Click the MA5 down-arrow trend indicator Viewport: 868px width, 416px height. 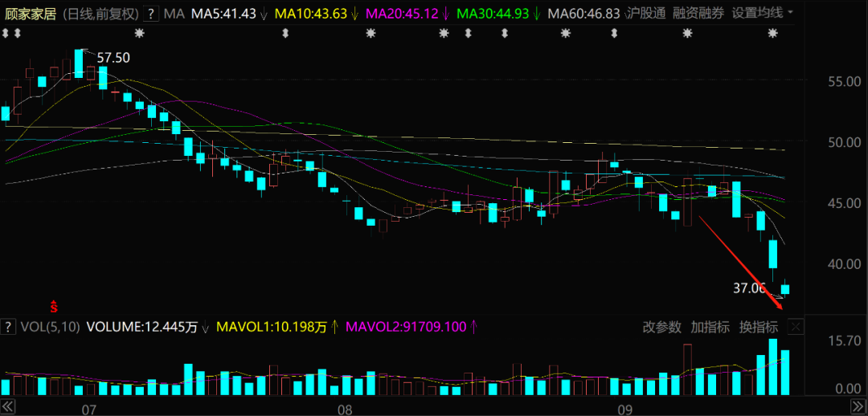click(x=264, y=14)
